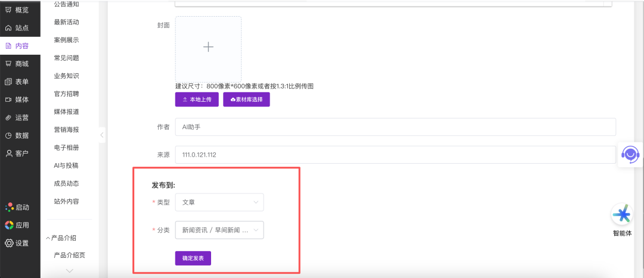Open the 智能体 AI agent floating icon

622,215
